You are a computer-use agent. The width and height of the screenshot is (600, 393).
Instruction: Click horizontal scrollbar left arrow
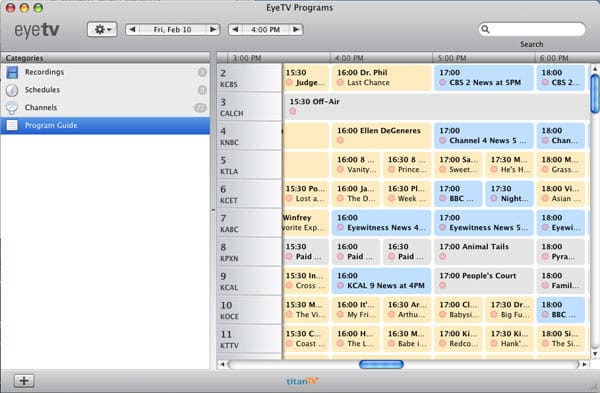click(222, 364)
